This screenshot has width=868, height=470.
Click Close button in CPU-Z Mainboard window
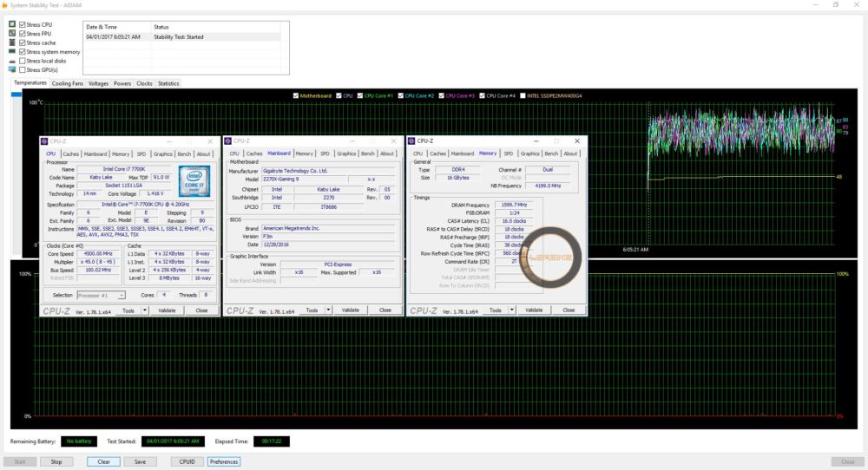385,310
